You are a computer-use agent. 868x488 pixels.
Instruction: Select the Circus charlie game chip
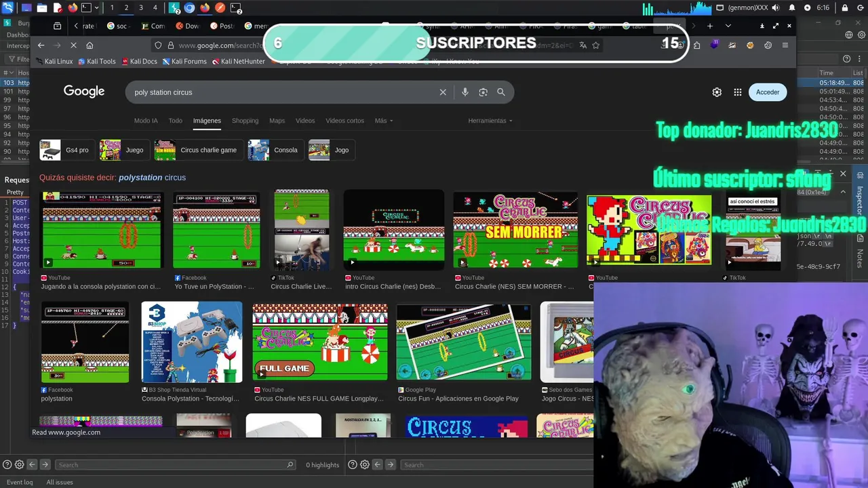pos(198,150)
